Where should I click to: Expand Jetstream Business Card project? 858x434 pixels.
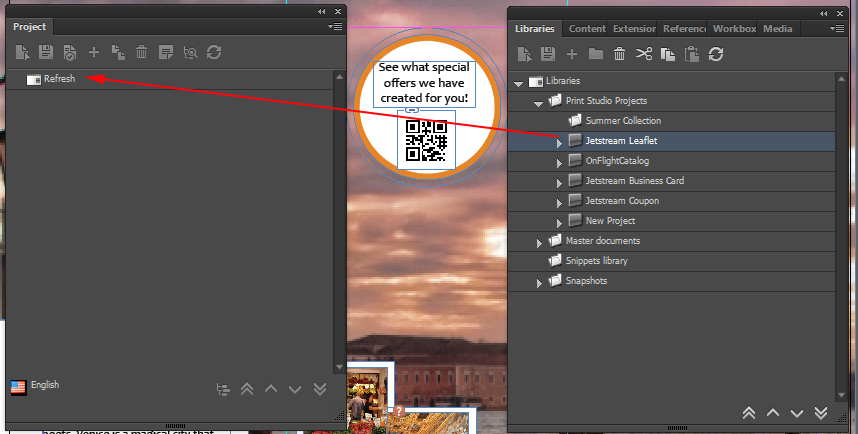tap(559, 183)
